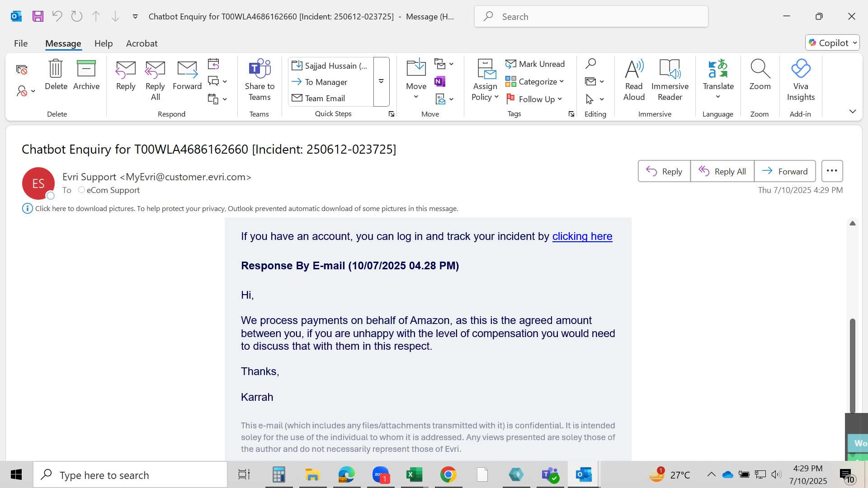Open the Copilot dropdown

[x=832, y=43]
